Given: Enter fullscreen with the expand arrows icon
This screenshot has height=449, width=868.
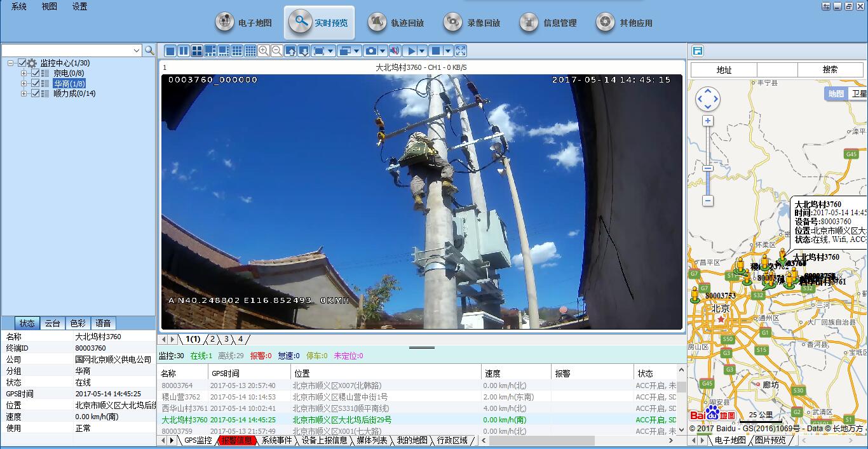Looking at the screenshot, I should point(461,51).
